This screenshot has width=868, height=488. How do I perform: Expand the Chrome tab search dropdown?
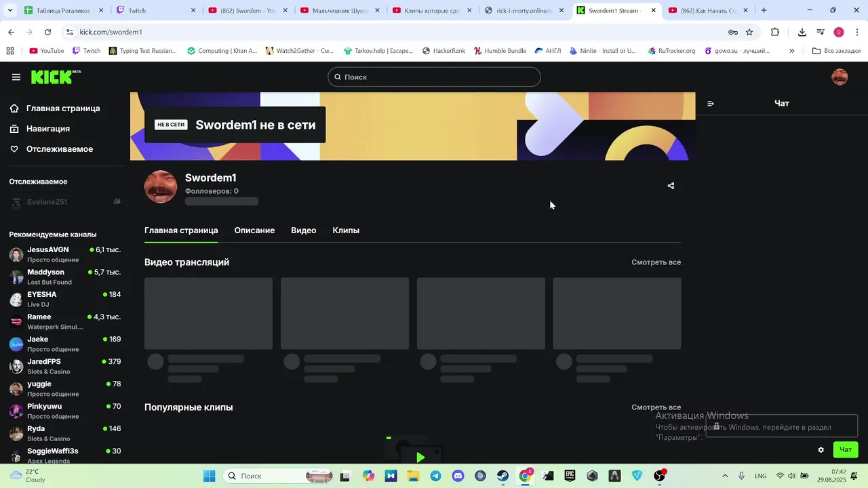[10, 10]
